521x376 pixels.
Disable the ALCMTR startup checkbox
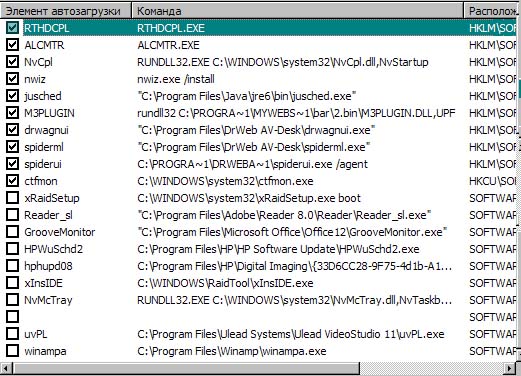point(12,45)
